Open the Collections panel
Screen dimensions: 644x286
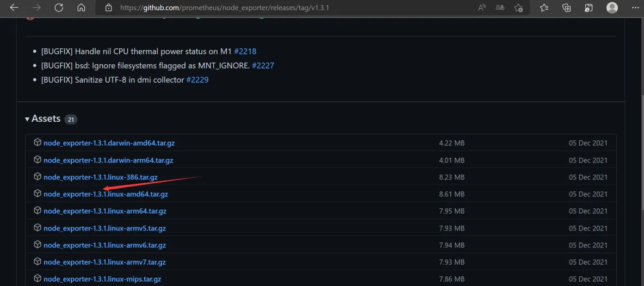(x=566, y=8)
